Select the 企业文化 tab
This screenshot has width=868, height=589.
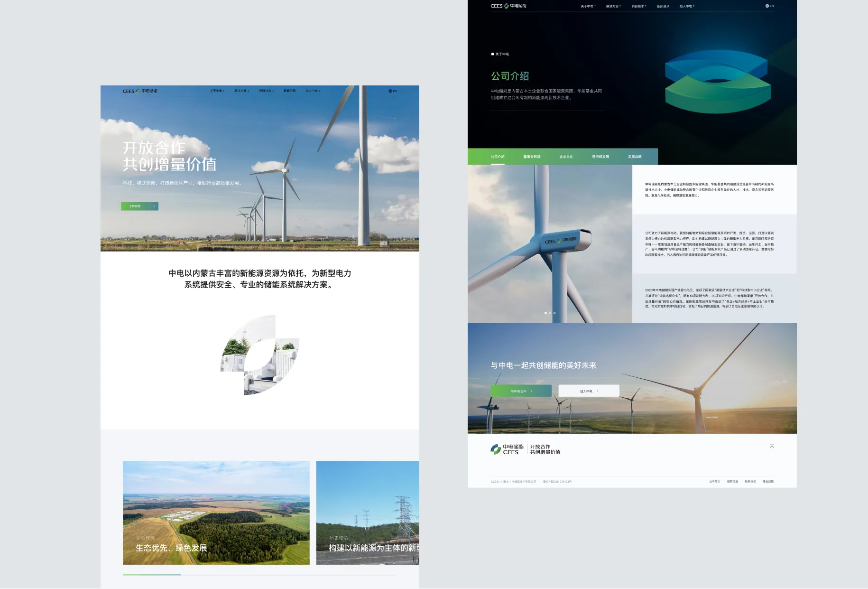point(566,157)
